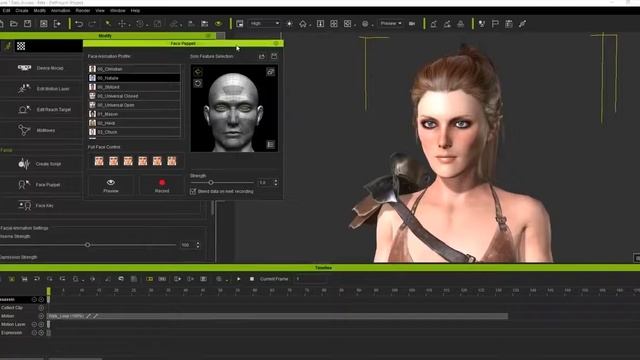Select the 01_Mason profile
Image resolution: width=640 pixels, height=360 pixels.
(x=134, y=114)
